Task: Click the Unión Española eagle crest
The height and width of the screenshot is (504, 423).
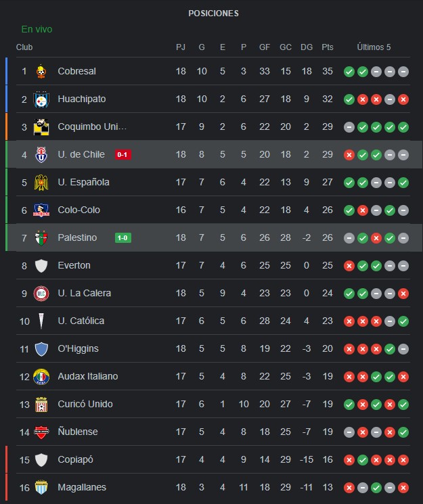Action: [x=41, y=183]
